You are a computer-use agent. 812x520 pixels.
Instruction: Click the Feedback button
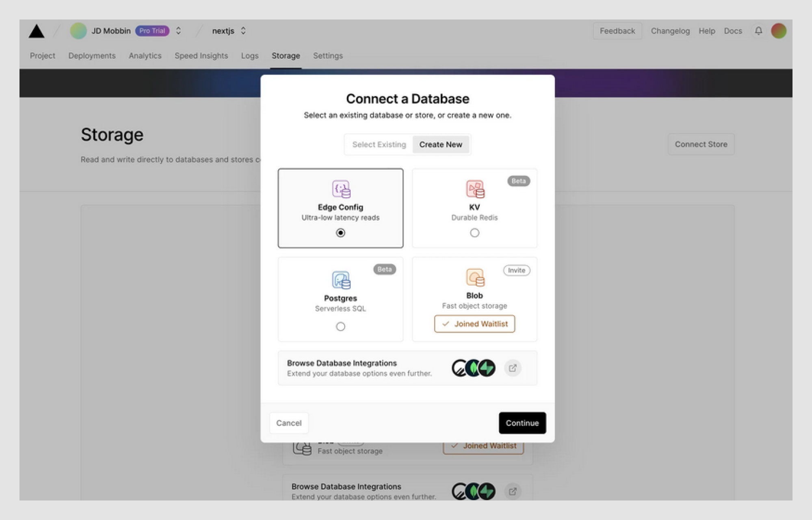click(617, 31)
